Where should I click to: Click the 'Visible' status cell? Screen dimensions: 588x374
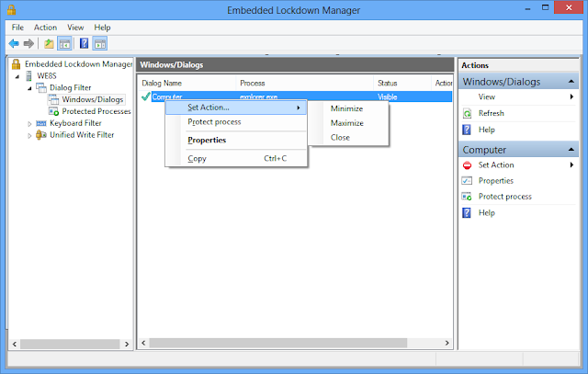click(x=388, y=96)
